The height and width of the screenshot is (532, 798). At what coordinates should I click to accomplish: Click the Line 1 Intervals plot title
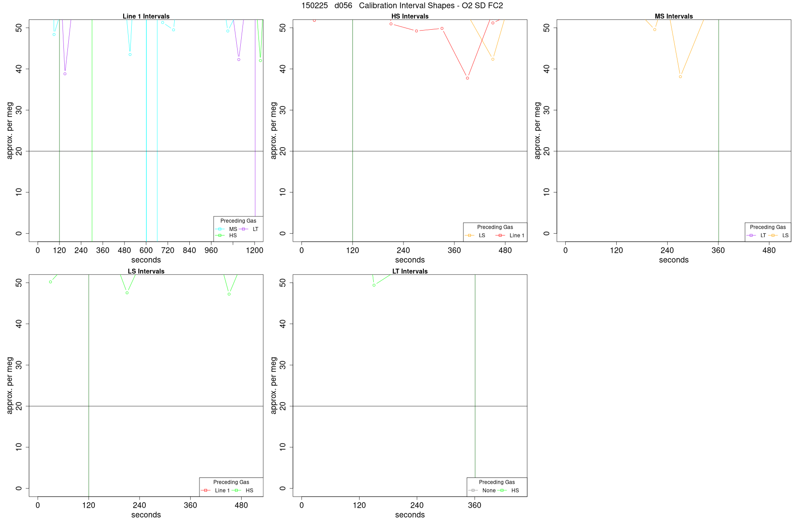coord(146,16)
